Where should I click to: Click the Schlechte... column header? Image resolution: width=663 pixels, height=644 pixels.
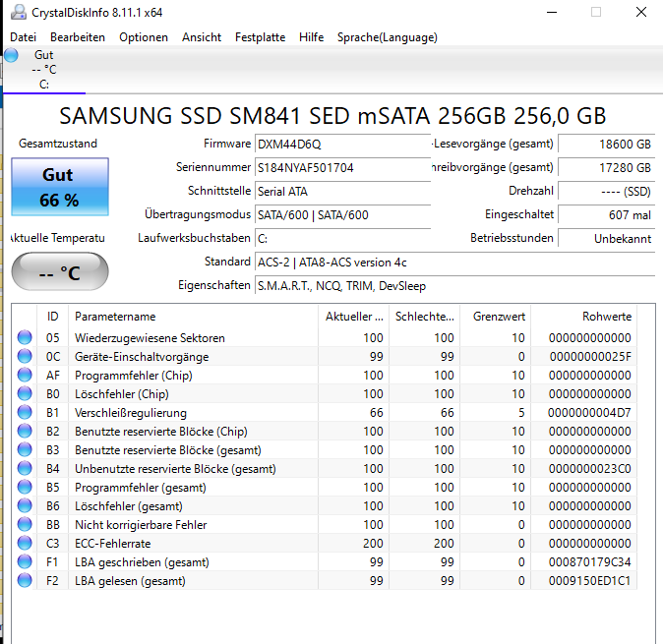(424, 316)
